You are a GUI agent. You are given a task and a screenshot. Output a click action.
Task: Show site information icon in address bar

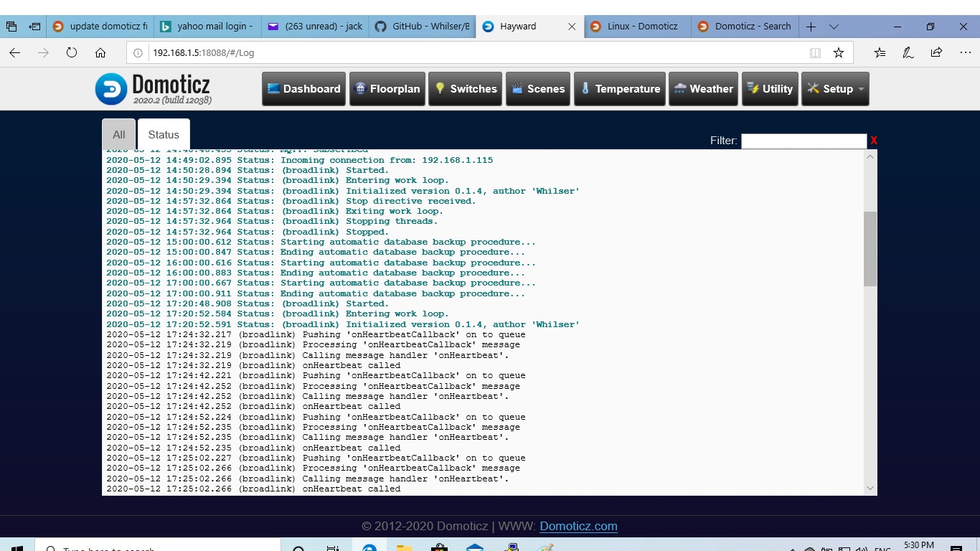point(138,52)
